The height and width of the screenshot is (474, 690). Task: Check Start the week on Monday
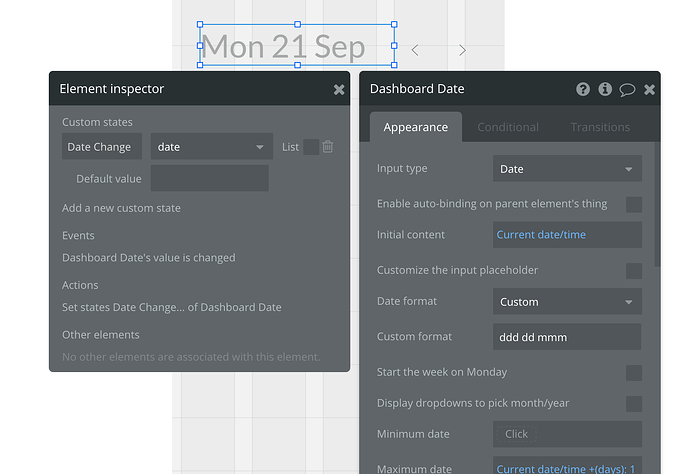tap(633, 372)
